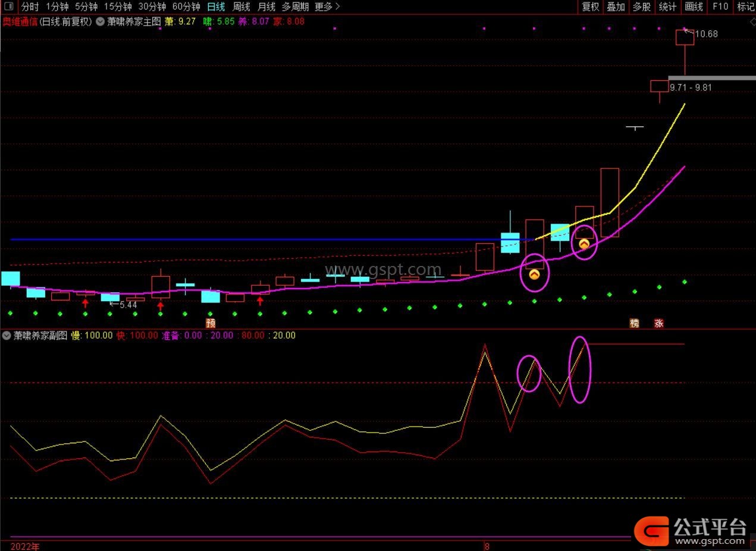Select the 5分钟 period tab
The image size is (756, 551).
point(86,7)
